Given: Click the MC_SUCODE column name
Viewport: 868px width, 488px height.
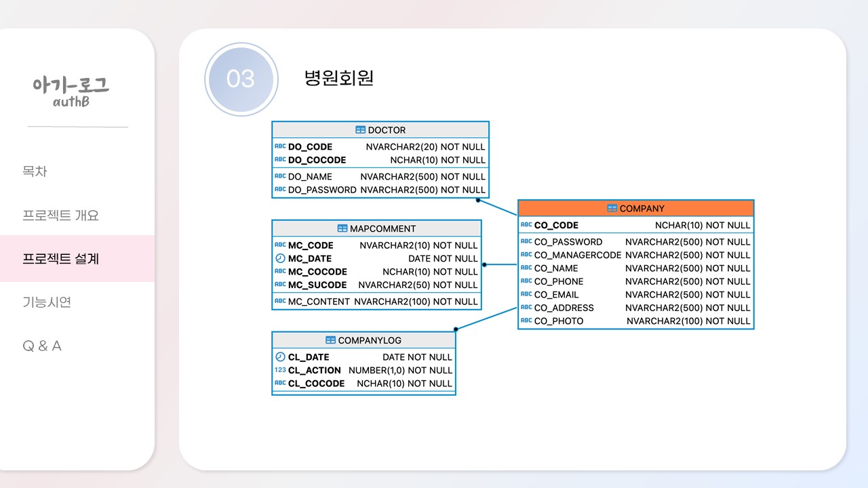Looking at the screenshot, I should [x=317, y=285].
